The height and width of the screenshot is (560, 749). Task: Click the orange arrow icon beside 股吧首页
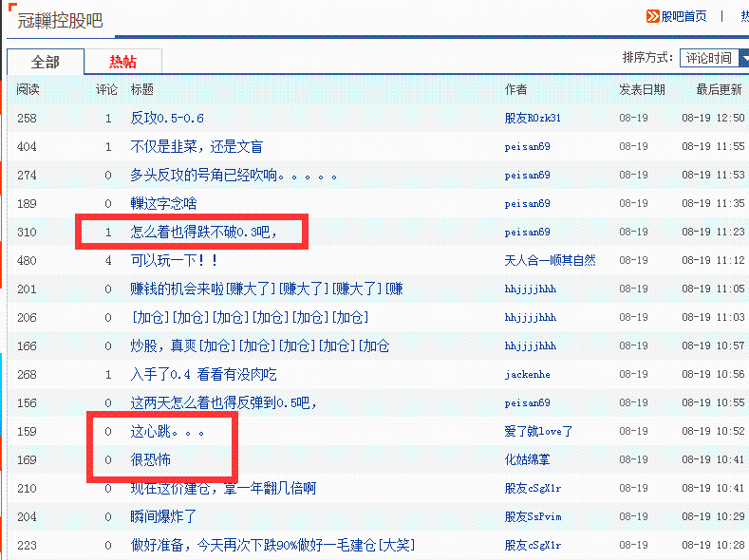(652, 16)
